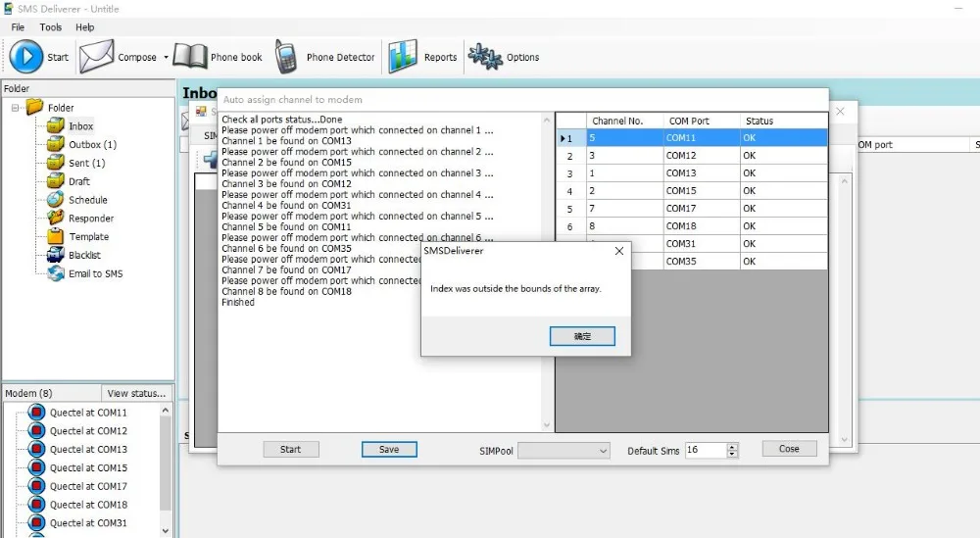Click the Default Sims value field
980x538 pixels.
point(706,450)
